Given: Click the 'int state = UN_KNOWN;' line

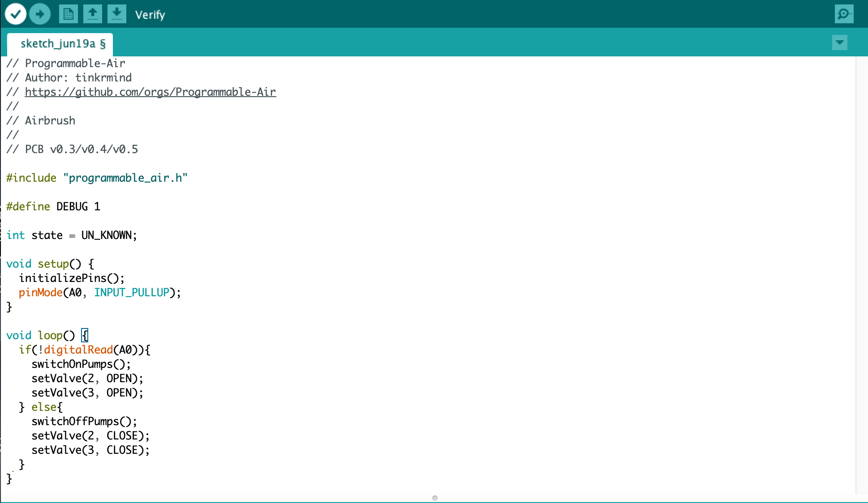Looking at the screenshot, I should click(x=72, y=235).
